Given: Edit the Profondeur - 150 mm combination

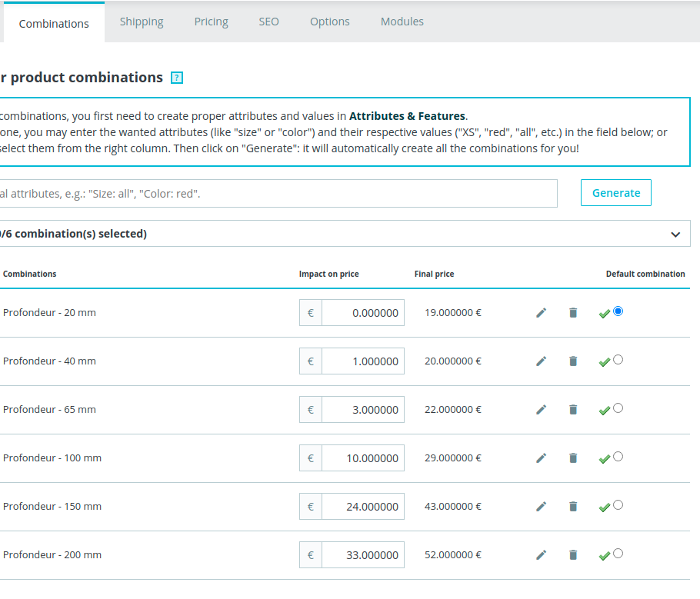Looking at the screenshot, I should click(541, 507).
